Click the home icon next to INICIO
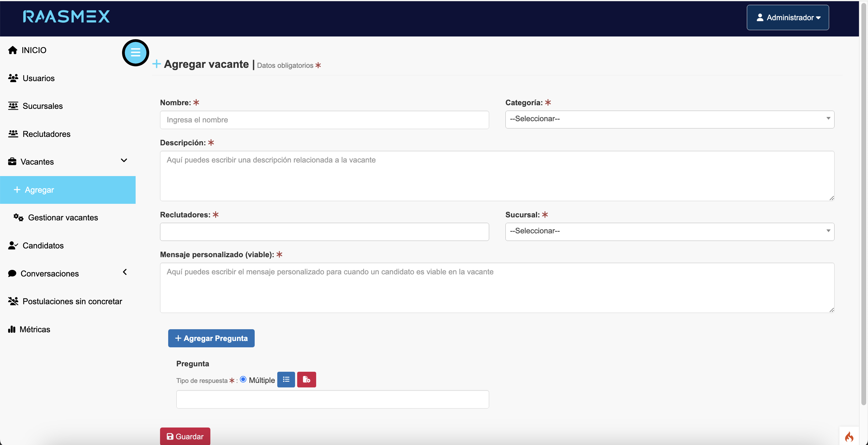868x445 pixels. coord(13,50)
